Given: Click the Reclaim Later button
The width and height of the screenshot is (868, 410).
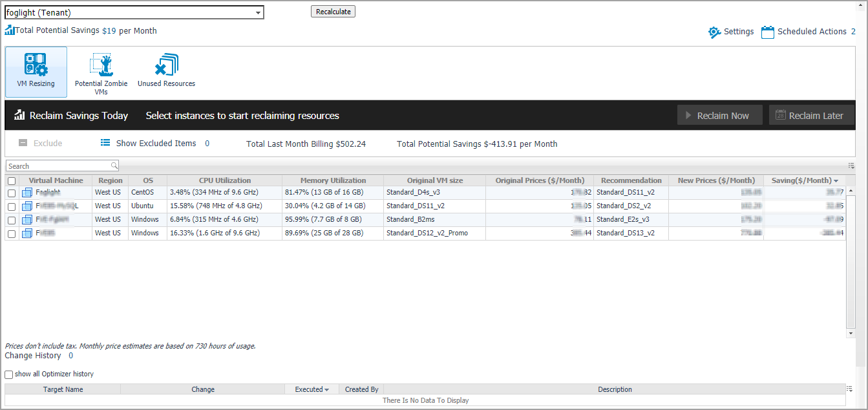Looking at the screenshot, I should pos(811,116).
